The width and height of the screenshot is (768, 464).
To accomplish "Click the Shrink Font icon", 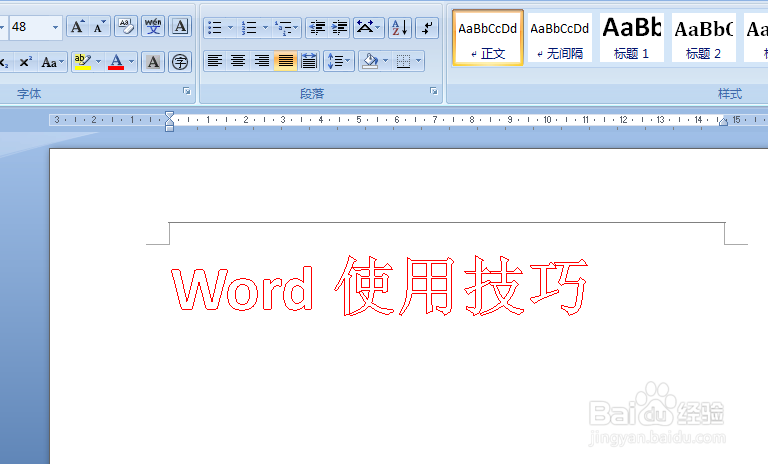I will (99, 26).
